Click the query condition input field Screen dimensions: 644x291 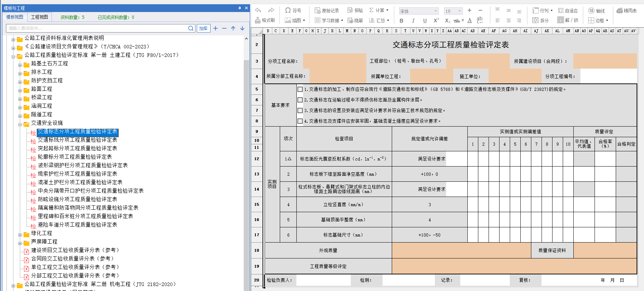(97, 28)
